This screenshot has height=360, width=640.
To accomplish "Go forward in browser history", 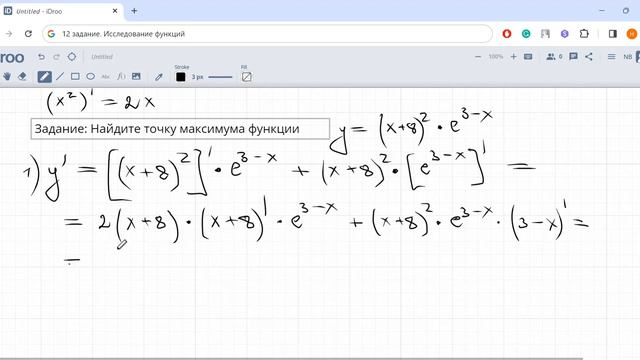I will click(x=9, y=34).
